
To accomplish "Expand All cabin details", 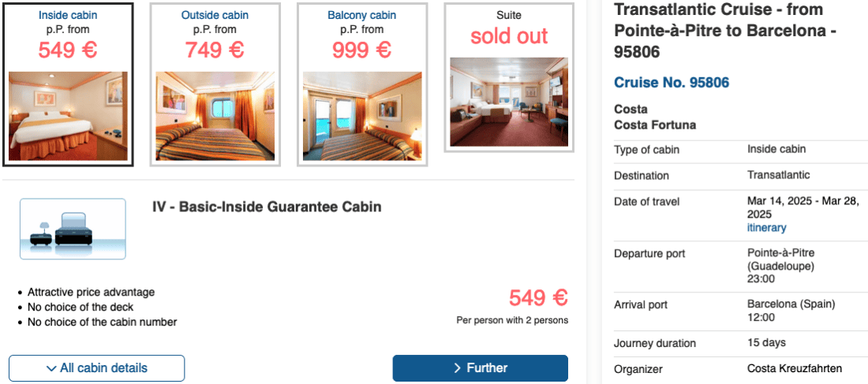I will [x=96, y=368].
